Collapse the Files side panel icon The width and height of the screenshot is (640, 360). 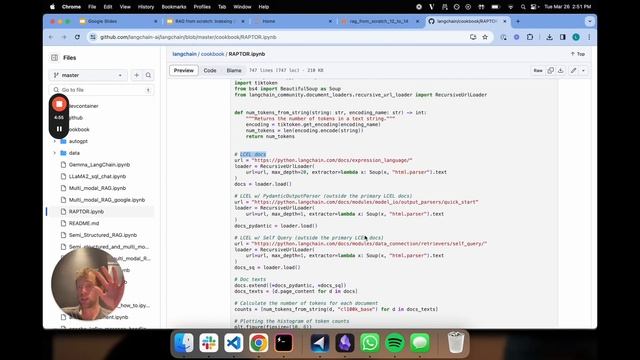tap(54, 58)
